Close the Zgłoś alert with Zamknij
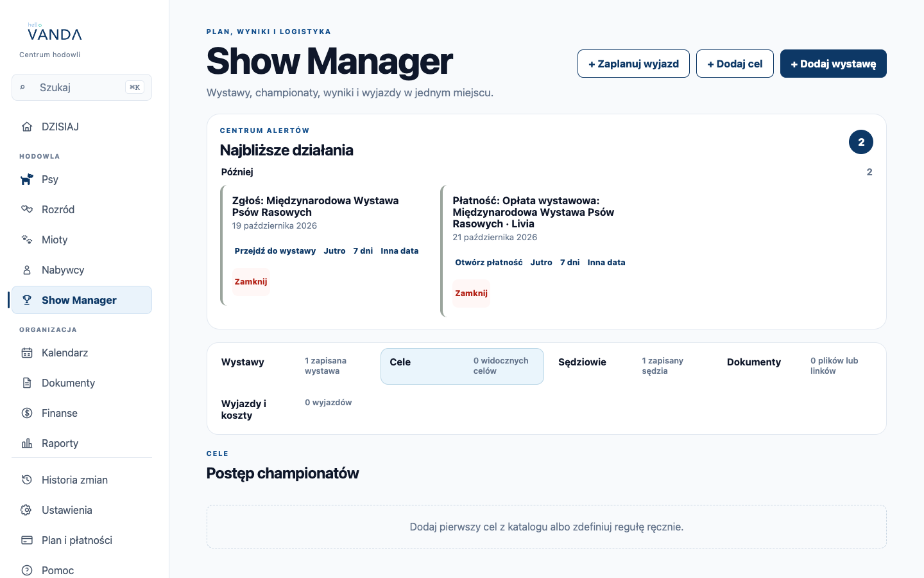924x578 pixels. (251, 282)
